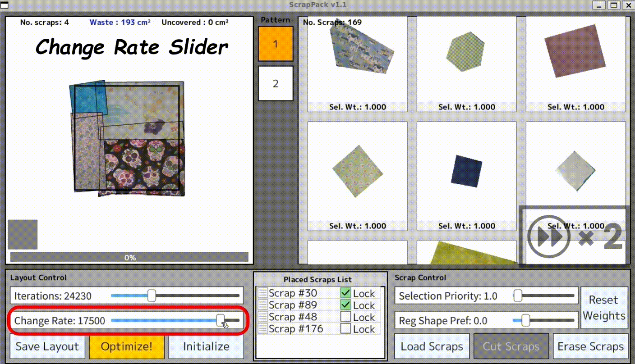Uncheck the Lock box for Scrap #89
635x364 pixels.
(x=345, y=305)
